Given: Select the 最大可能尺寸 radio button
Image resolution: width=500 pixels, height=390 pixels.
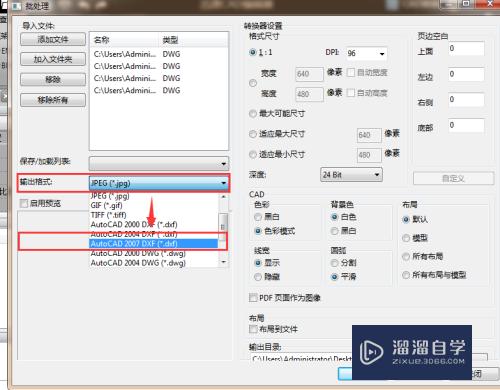Looking at the screenshot, I should 253,113.
